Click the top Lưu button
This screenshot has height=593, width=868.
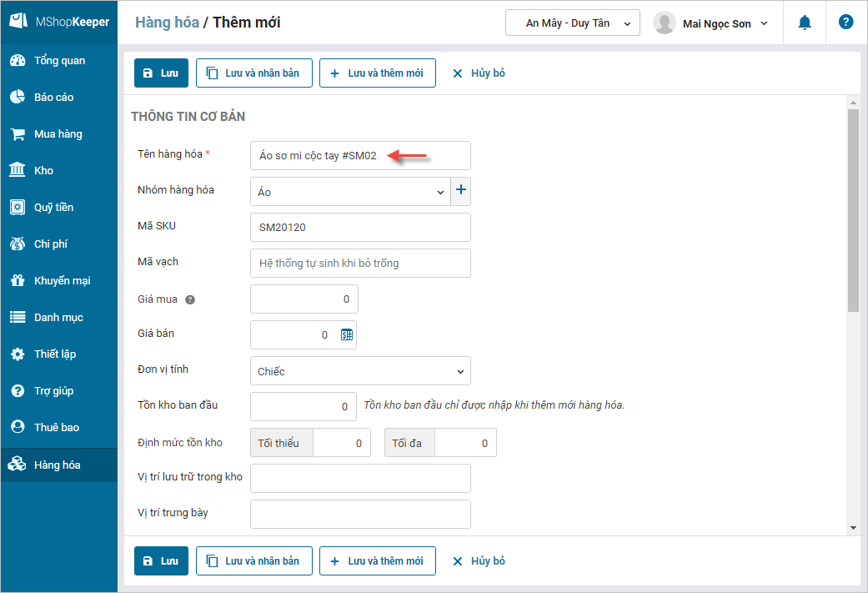pyautogui.click(x=161, y=73)
